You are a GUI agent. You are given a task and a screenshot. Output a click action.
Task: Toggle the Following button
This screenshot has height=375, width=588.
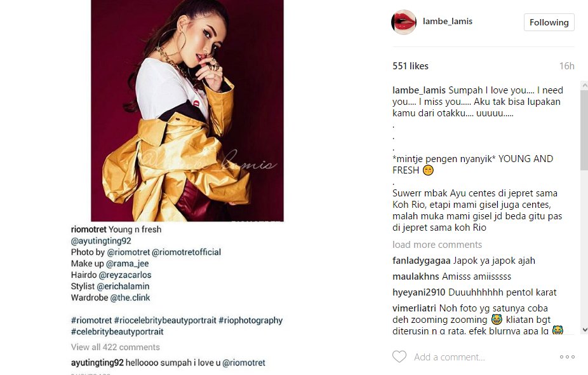point(549,22)
